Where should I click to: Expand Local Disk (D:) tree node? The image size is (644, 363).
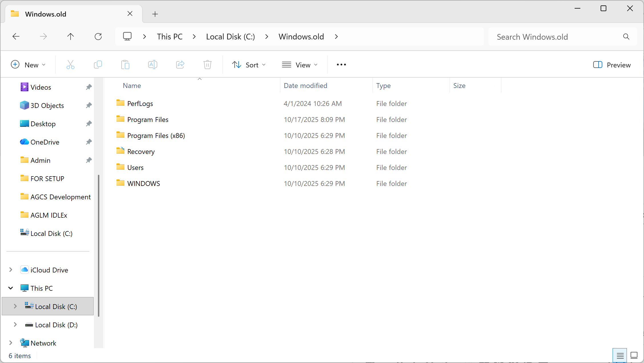(15, 325)
